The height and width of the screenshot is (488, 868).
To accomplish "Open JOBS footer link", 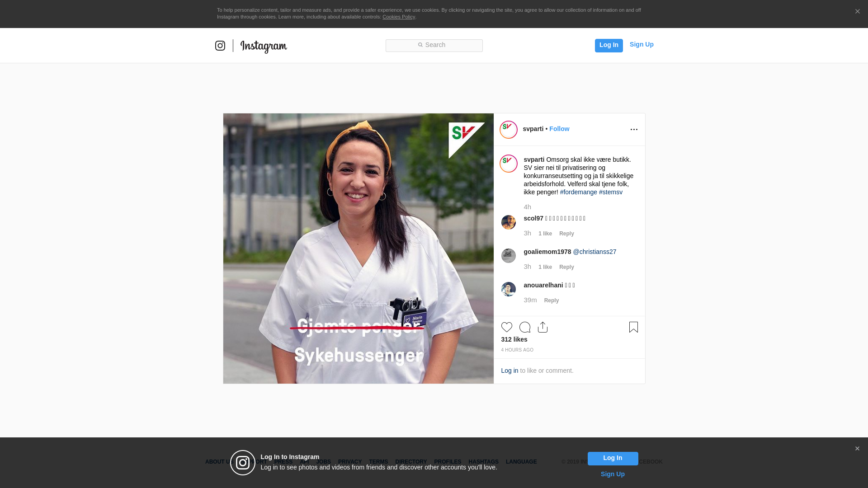I will (x=323, y=462).
